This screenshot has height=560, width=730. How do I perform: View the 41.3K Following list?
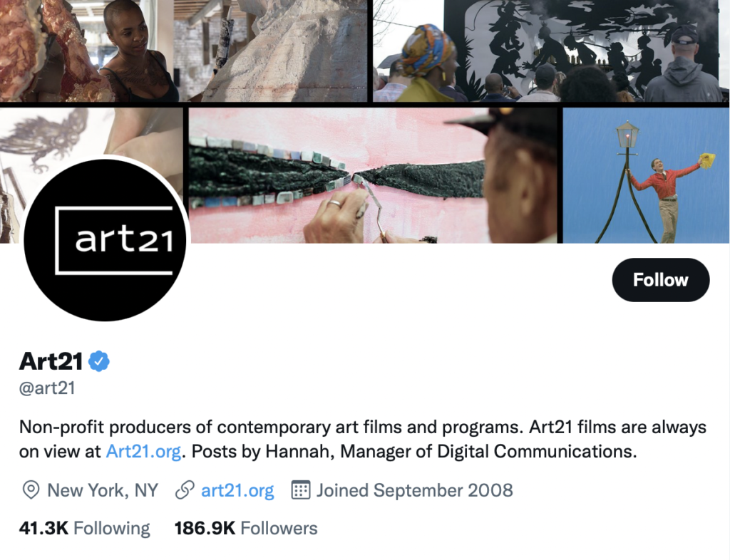(85, 529)
